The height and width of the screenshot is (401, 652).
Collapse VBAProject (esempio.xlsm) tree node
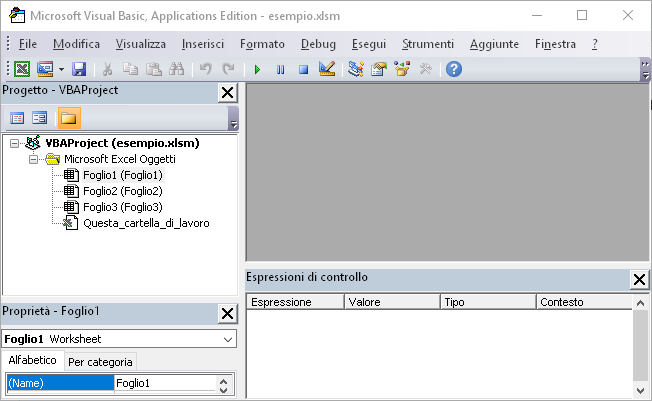point(15,144)
